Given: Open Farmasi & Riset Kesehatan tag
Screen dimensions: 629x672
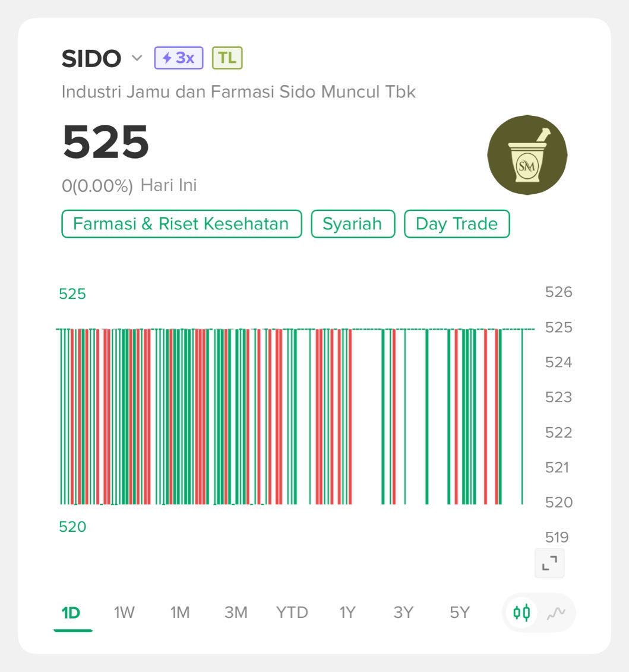Looking at the screenshot, I should (x=181, y=224).
